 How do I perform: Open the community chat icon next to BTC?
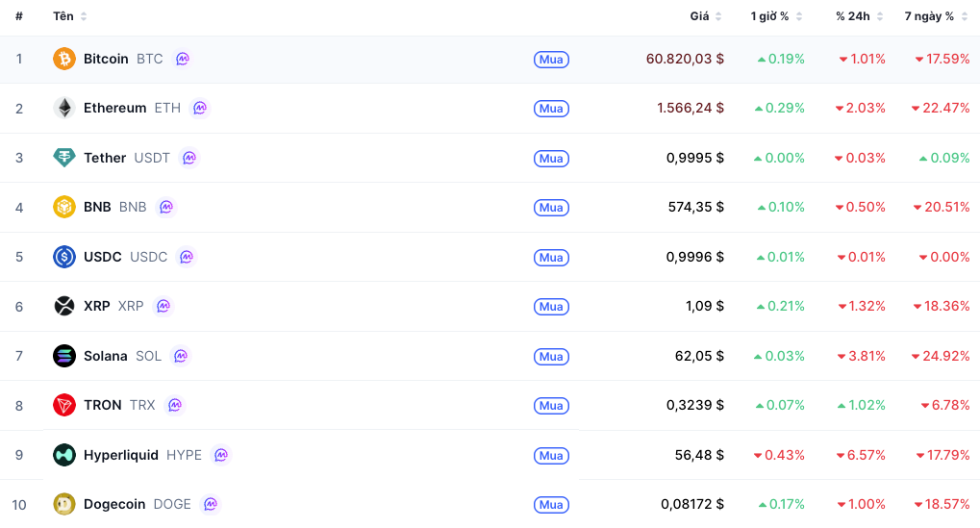click(x=183, y=59)
